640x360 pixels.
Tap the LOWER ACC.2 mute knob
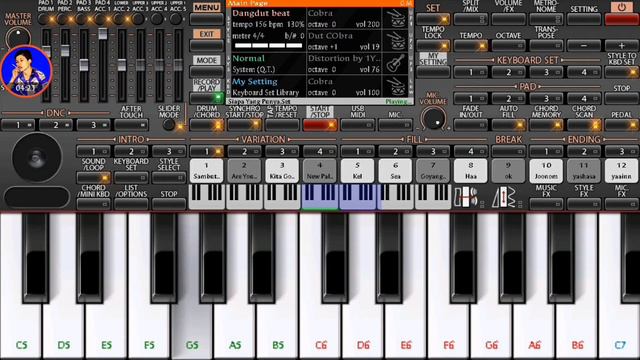119,19
